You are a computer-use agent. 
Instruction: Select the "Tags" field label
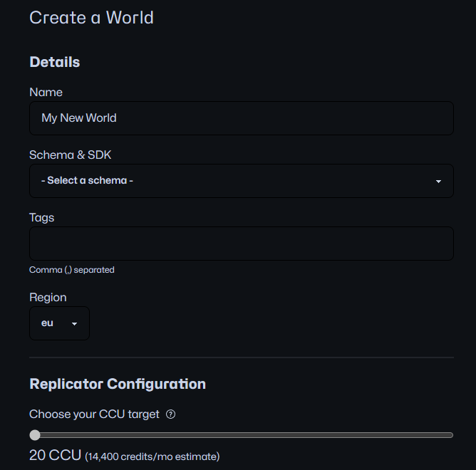tap(41, 218)
